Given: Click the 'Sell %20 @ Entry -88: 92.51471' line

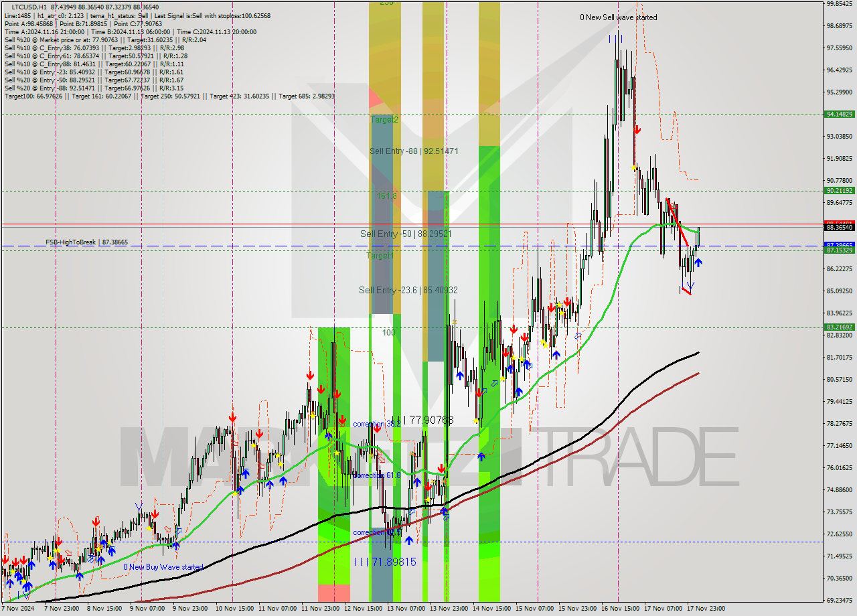Looking at the screenshot, I should (94, 88).
